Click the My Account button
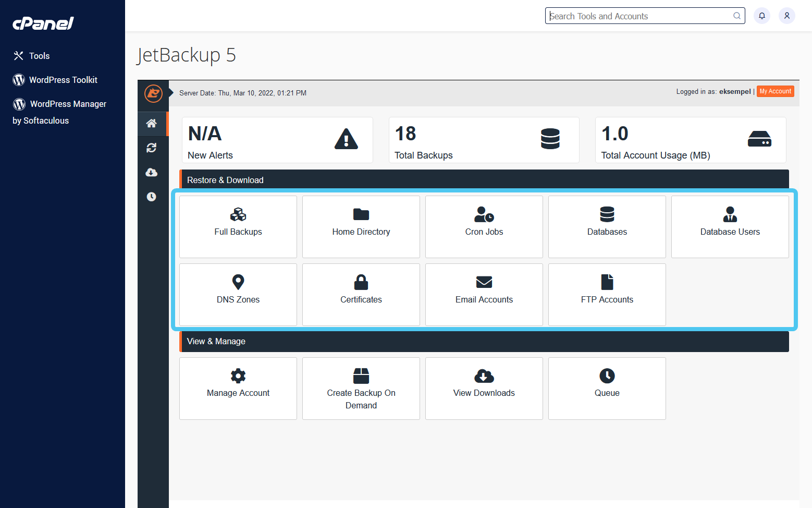Viewport: 812px width, 508px height. tap(775, 91)
